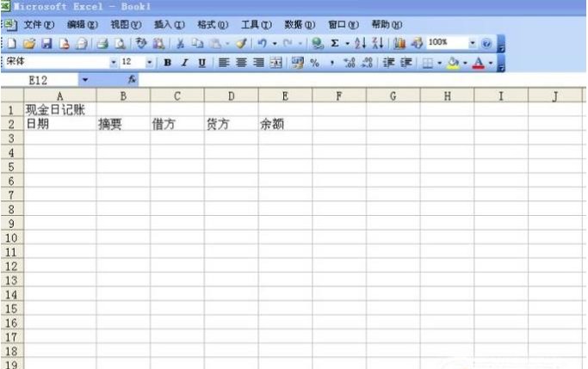
Task: Expand the zoom 100% dropdown
Action: coord(473,44)
